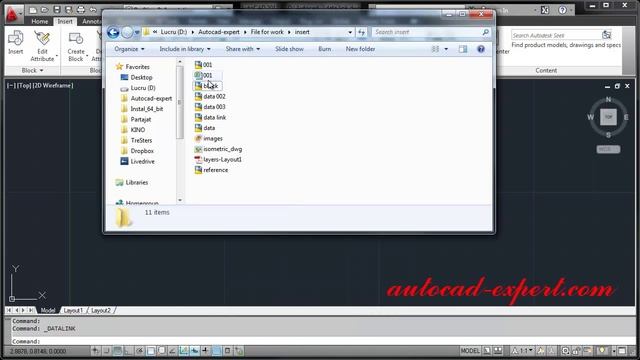The height and width of the screenshot is (360, 640).
Task: Click the TOP face of the ViewCube
Action: click(608, 117)
